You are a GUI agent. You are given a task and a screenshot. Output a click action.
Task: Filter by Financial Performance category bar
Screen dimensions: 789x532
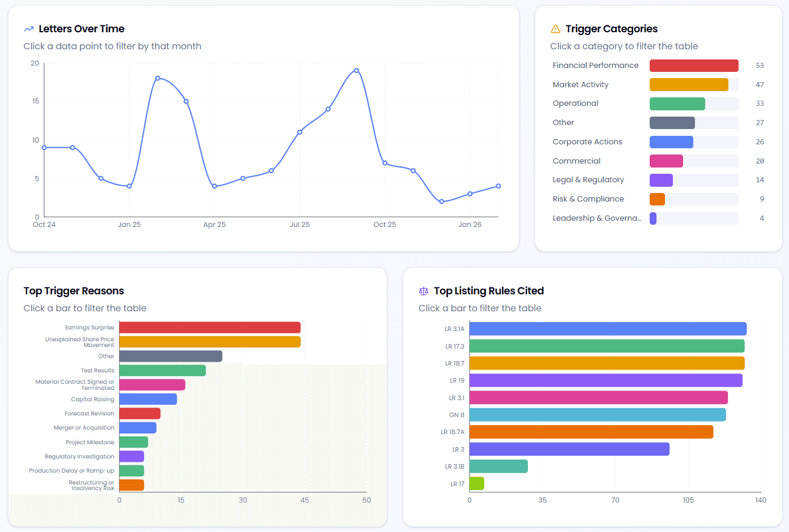tap(693, 66)
